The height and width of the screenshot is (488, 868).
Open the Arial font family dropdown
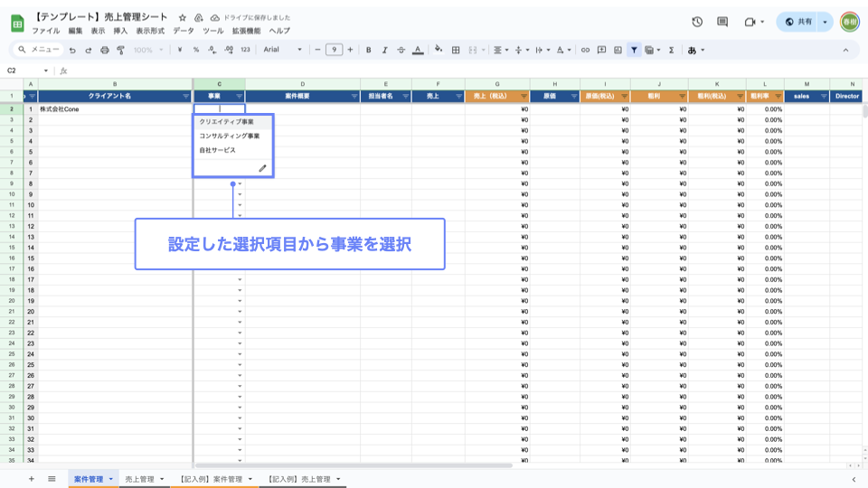tap(283, 50)
